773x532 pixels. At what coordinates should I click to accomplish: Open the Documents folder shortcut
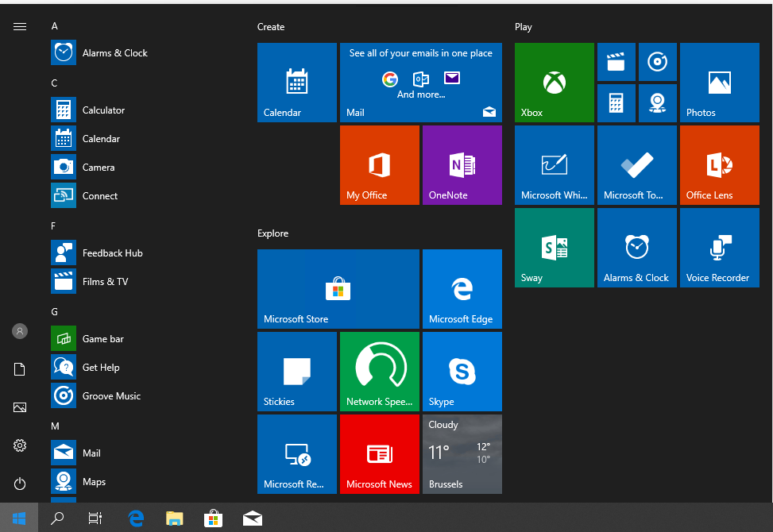20,369
